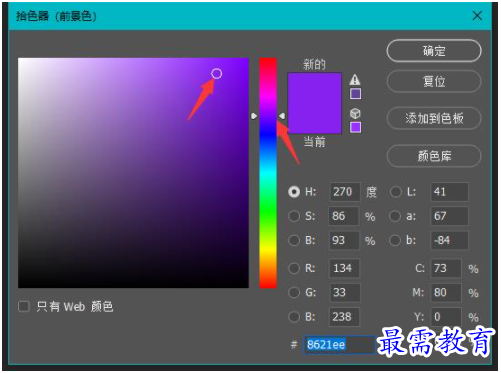Screen dimensions: 501x373
Task: Select the HSB brightness B radio button
Action: (x=294, y=240)
